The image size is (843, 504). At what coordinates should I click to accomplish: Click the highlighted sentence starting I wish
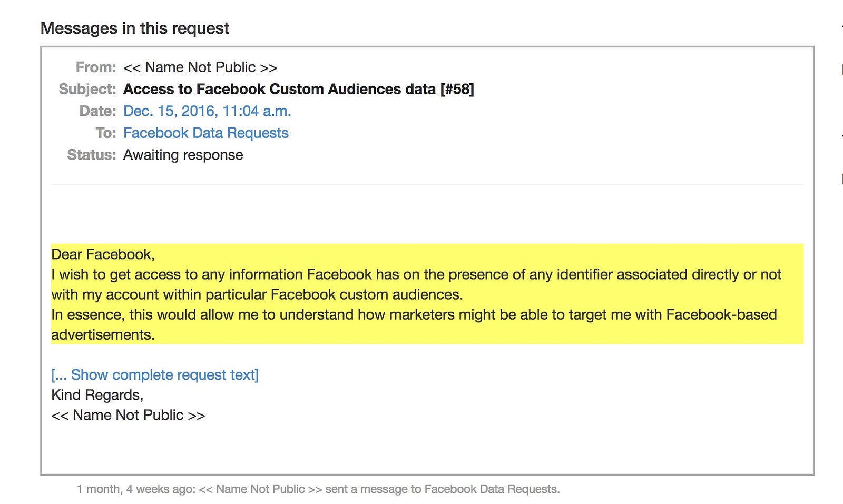click(416, 284)
